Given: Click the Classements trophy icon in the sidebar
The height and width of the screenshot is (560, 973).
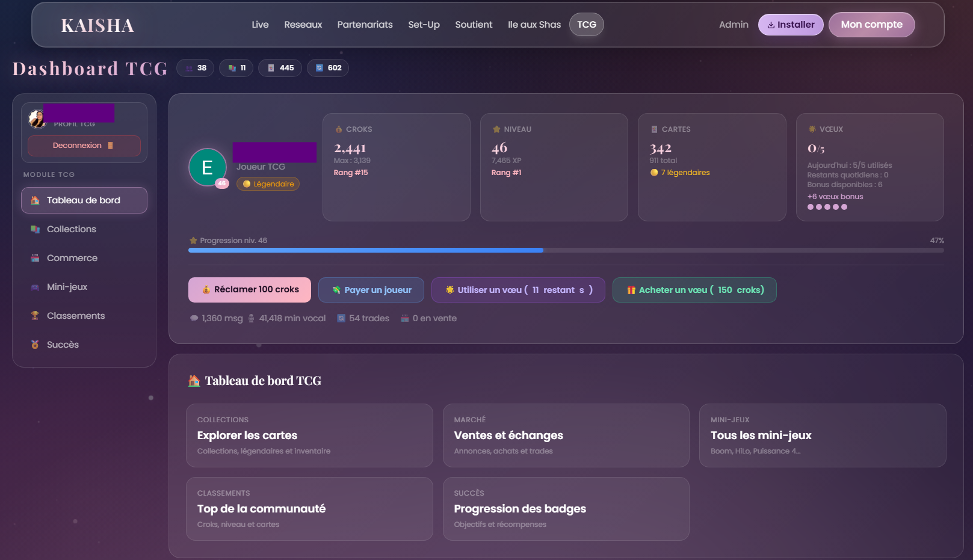Looking at the screenshot, I should point(35,316).
